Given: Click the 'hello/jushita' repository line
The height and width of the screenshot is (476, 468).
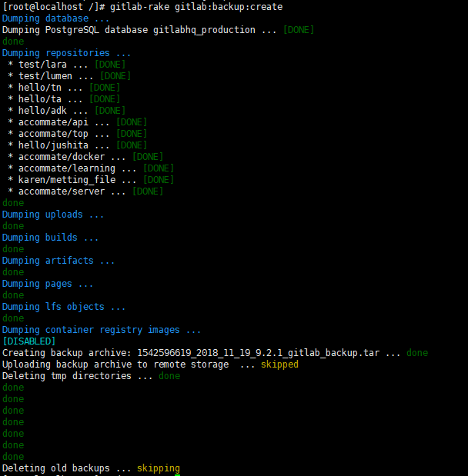Looking at the screenshot, I should 78,145.
